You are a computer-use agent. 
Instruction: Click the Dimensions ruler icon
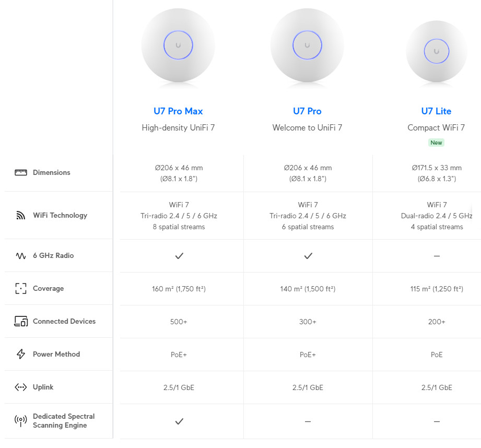(x=21, y=173)
